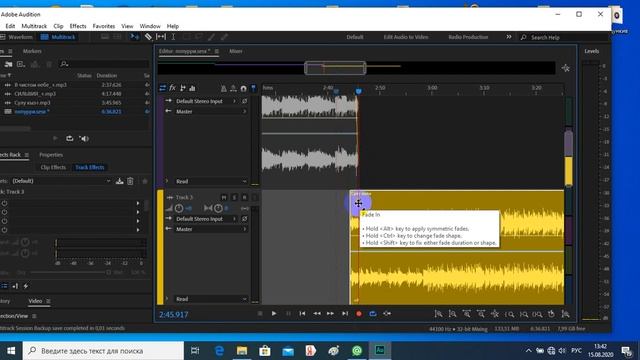The height and width of the screenshot is (360, 640).
Task: Toggle Auto-play speaker icon in Files panel
Action: 84,139
